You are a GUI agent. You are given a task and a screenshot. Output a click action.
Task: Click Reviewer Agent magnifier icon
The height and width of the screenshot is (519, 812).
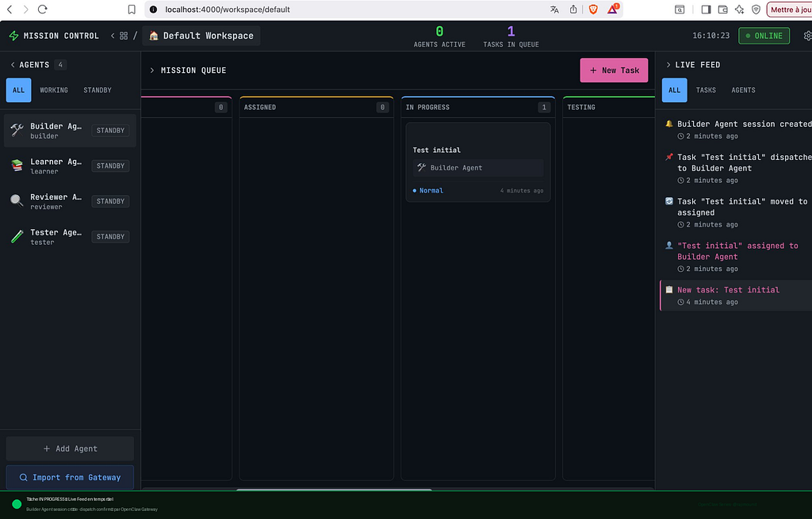(x=17, y=200)
